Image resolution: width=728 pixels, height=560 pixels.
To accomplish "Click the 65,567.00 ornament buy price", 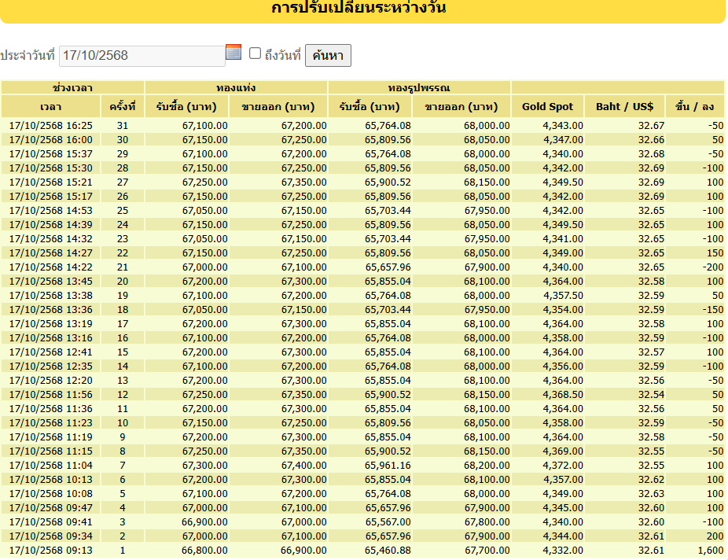I will point(388,522).
